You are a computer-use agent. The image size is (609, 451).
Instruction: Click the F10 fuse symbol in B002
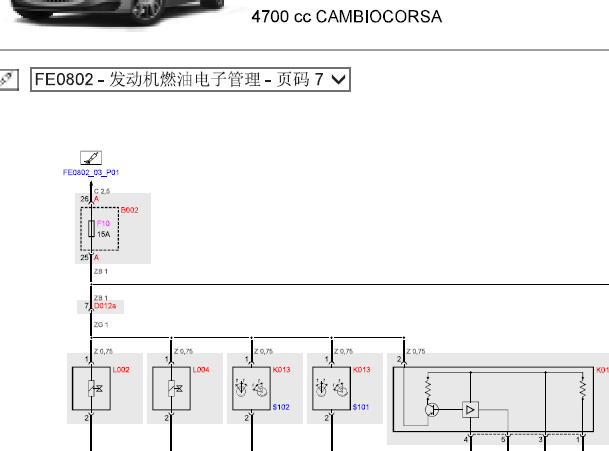(91, 228)
